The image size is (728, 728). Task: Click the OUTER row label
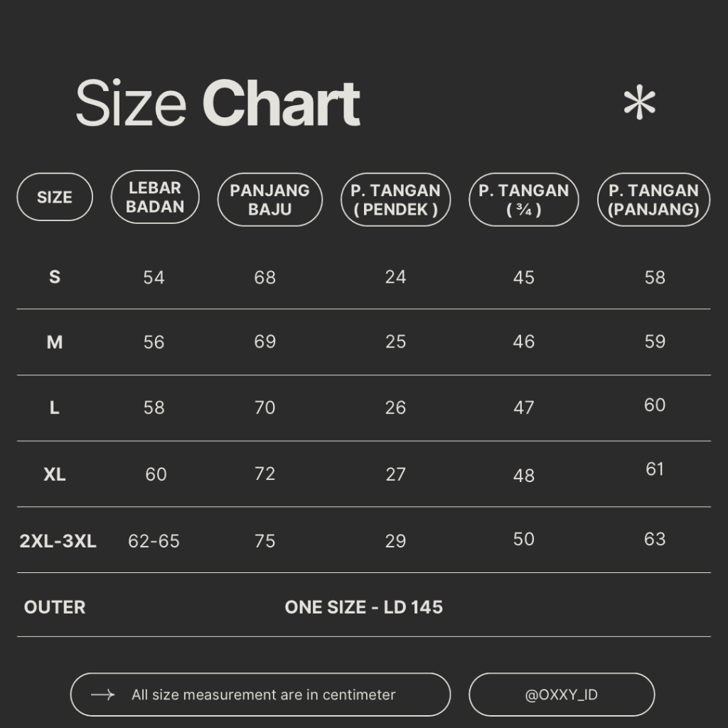[55, 607]
